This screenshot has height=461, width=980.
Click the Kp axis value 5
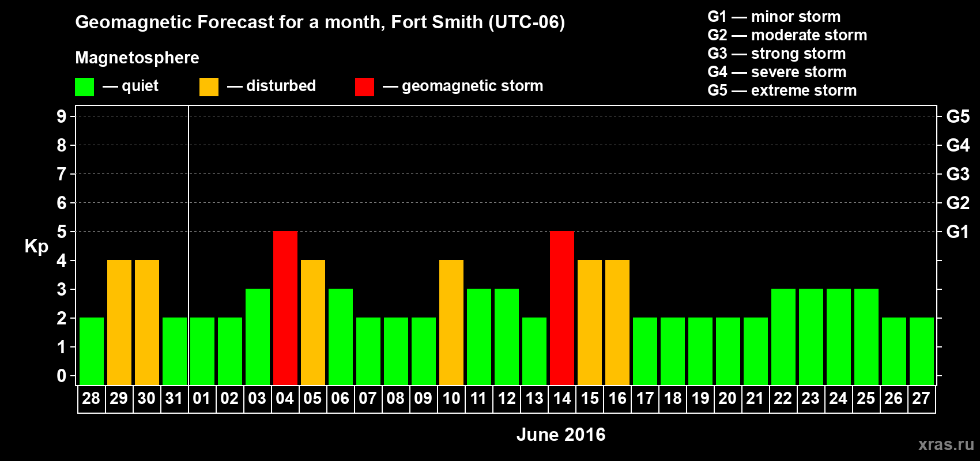(x=62, y=232)
